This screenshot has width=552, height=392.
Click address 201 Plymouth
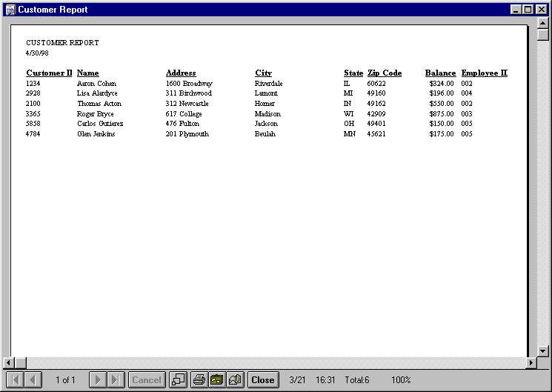pyautogui.click(x=187, y=134)
